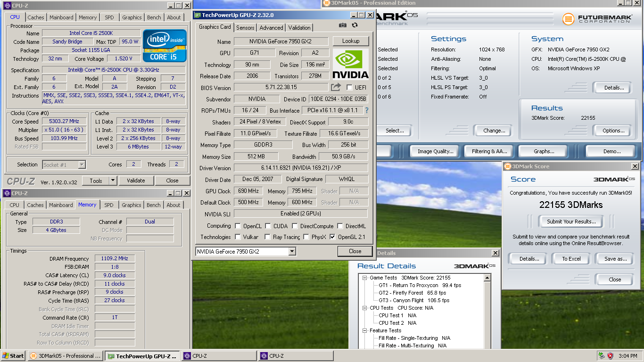Open the Validation tab in GPU-Z

point(299,28)
